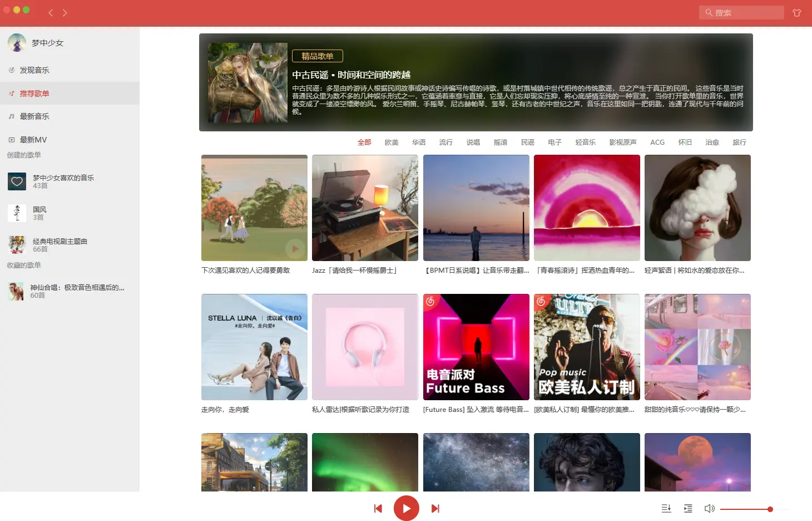The height and width of the screenshot is (521, 812).
Task: Open the 私人雷达 headphones playlist cover
Action: 365,347
